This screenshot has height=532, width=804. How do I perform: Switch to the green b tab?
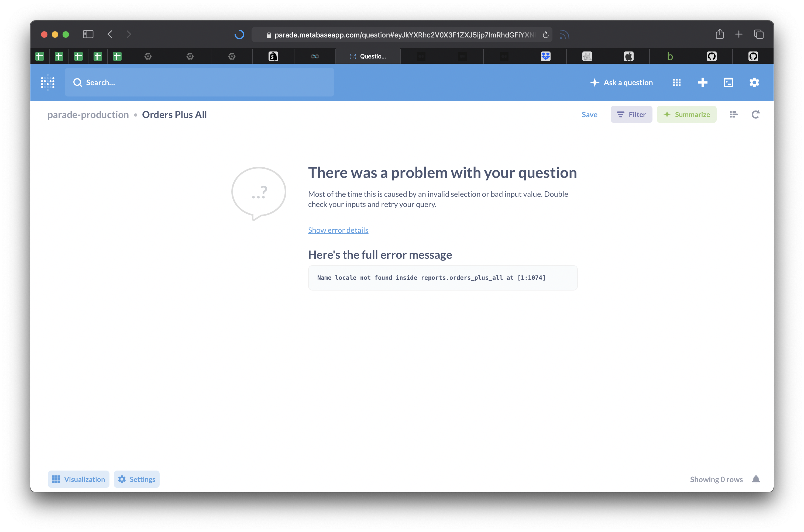tap(670, 56)
